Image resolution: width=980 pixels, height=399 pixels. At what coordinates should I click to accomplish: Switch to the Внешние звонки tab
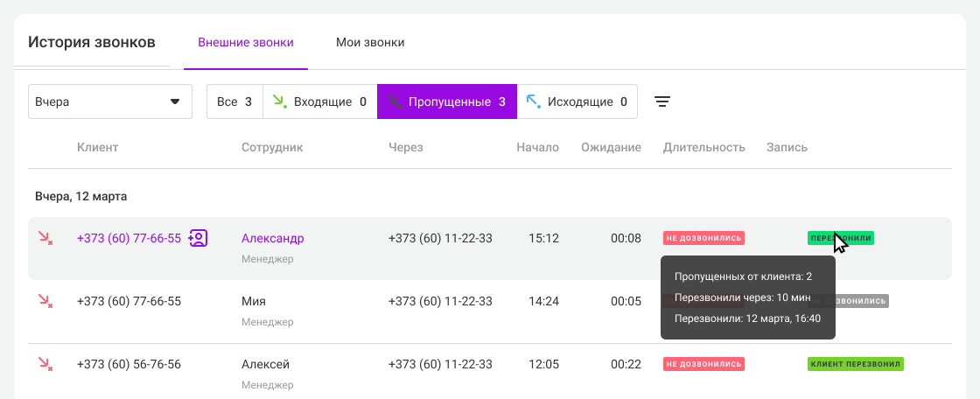tap(245, 42)
